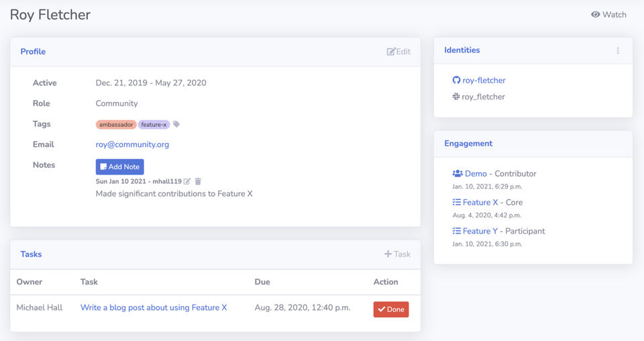Click the Demo community group icon

(458, 174)
